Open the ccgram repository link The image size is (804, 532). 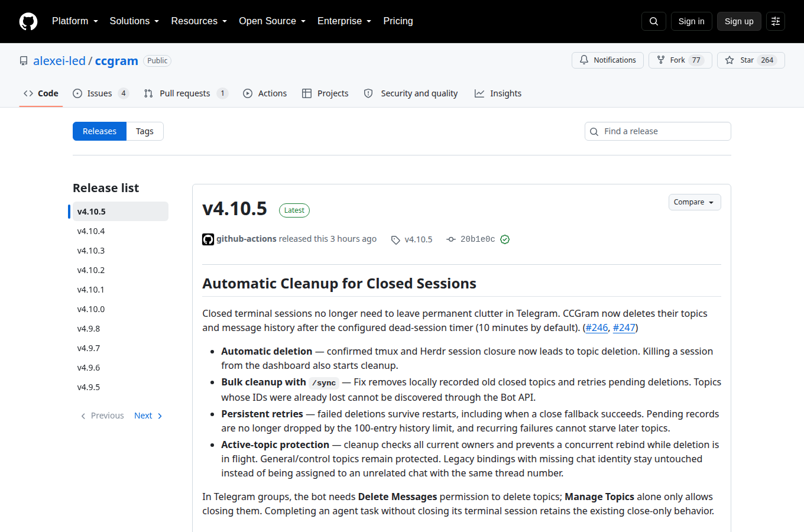[x=116, y=61]
